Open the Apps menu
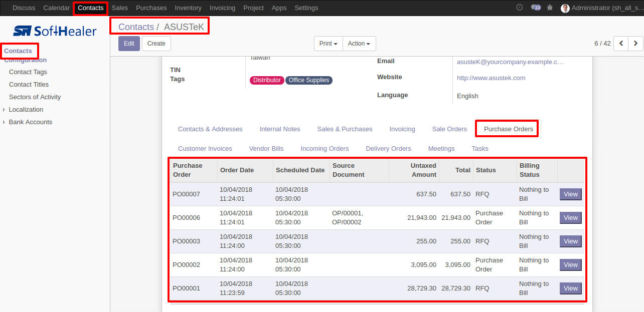Image resolution: width=644 pixels, height=312 pixels. click(x=279, y=8)
